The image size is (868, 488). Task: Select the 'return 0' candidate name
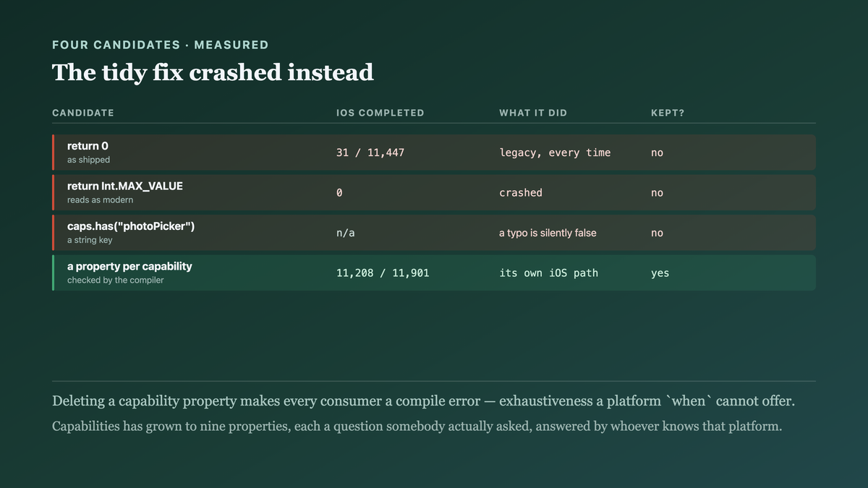click(88, 146)
